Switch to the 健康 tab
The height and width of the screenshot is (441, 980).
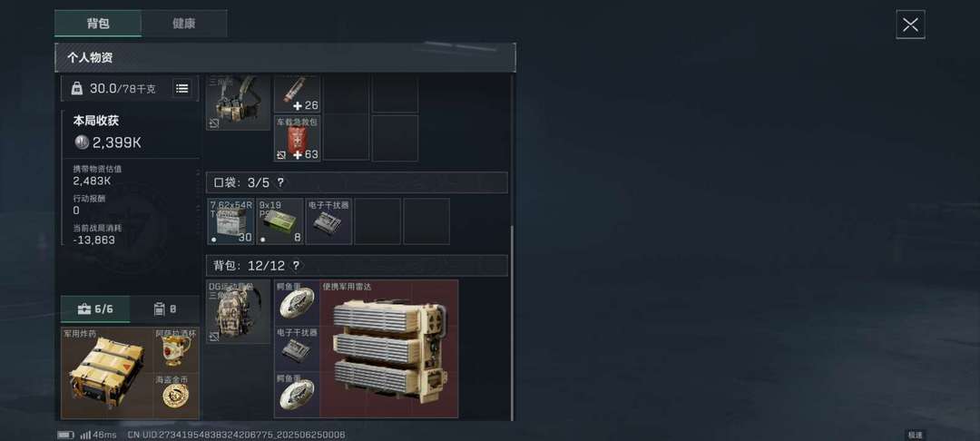tap(183, 24)
